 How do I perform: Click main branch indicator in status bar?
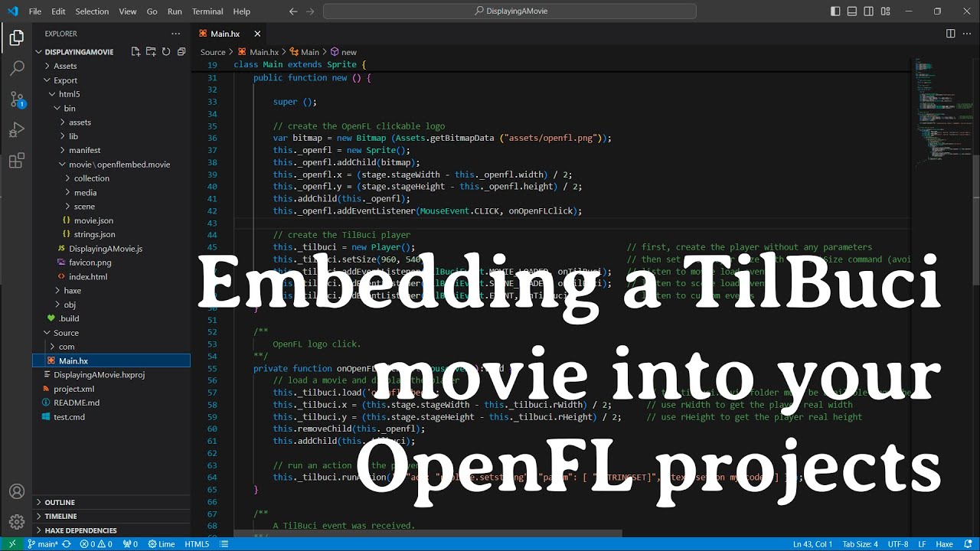pos(43,544)
